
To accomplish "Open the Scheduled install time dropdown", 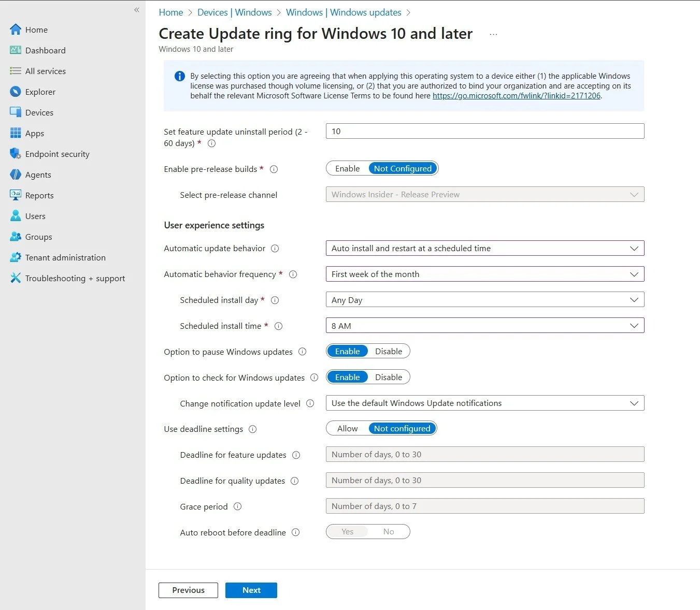I will (x=485, y=326).
